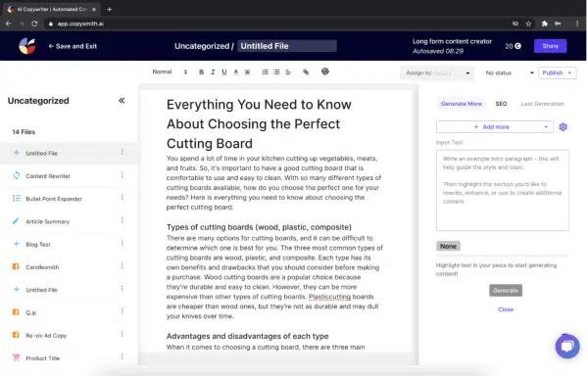This screenshot has width=588, height=376.
Task: Switch to the Last Generation tab
Action: point(542,104)
